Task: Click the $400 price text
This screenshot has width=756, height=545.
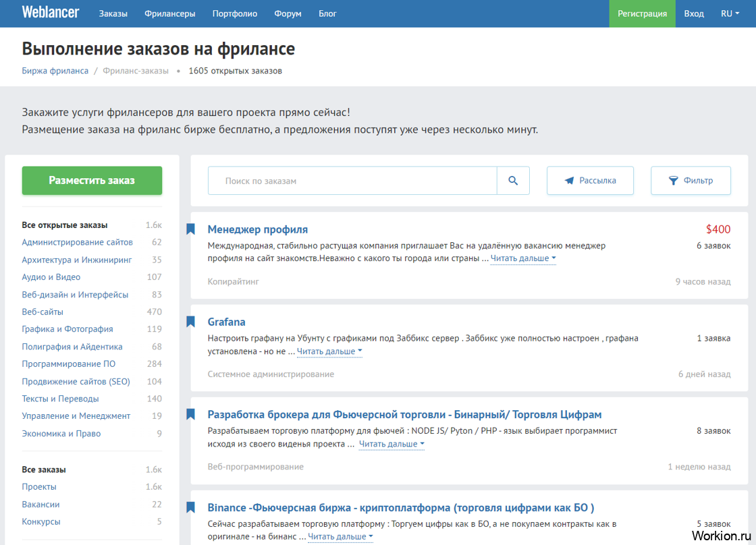Action: 718,229
